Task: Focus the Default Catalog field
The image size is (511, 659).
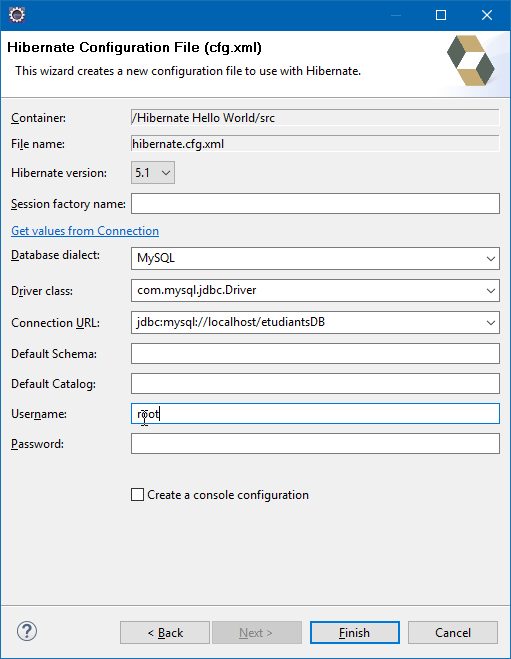Action: [x=315, y=383]
